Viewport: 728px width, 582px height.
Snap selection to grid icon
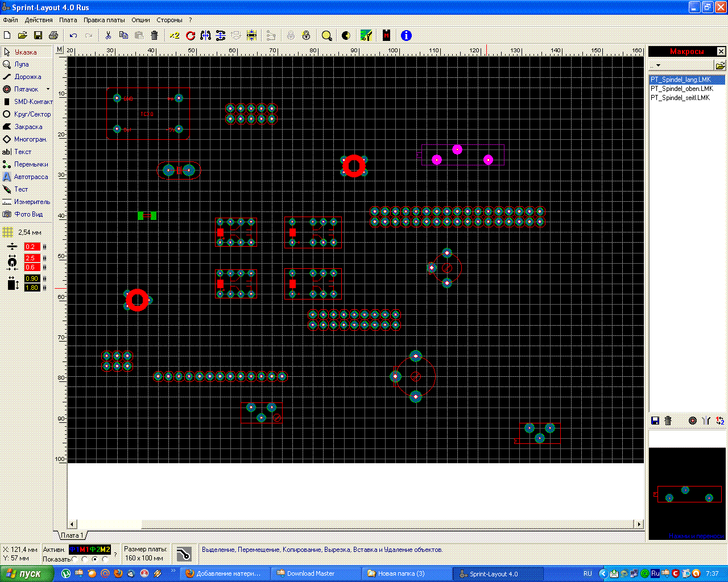[x=251, y=35]
